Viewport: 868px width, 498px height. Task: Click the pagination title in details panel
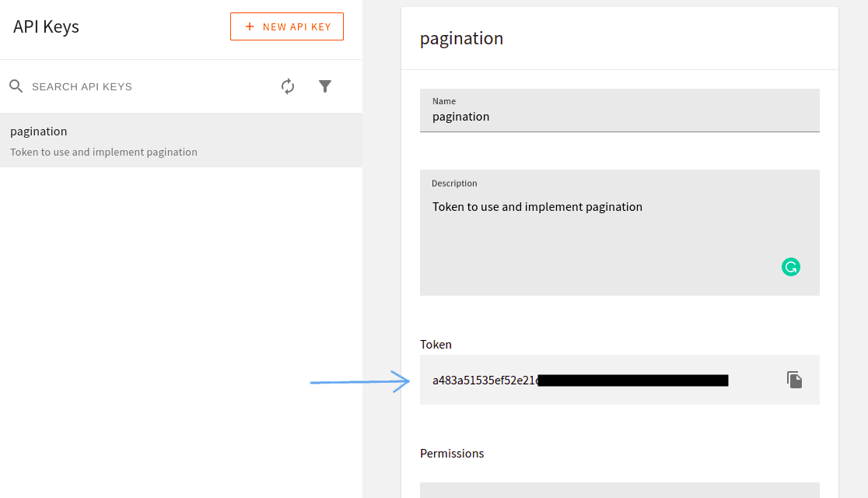click(461, 38)
